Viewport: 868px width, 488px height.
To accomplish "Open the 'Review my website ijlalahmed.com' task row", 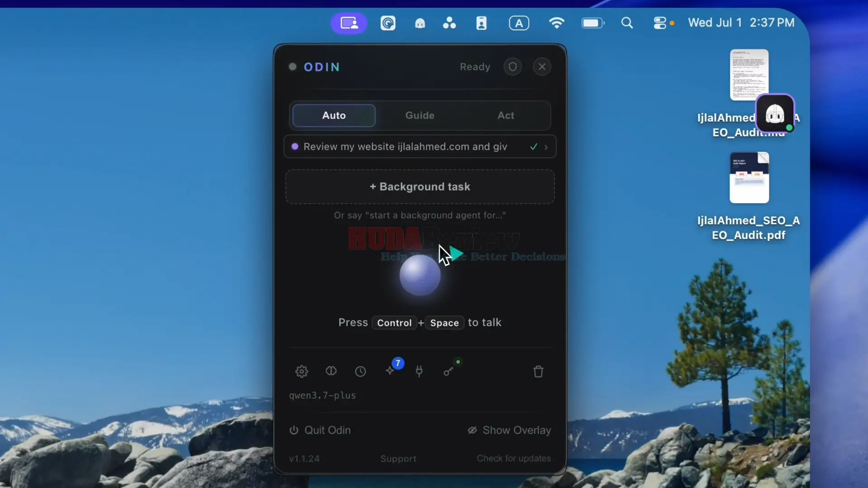I will point(420,147).
